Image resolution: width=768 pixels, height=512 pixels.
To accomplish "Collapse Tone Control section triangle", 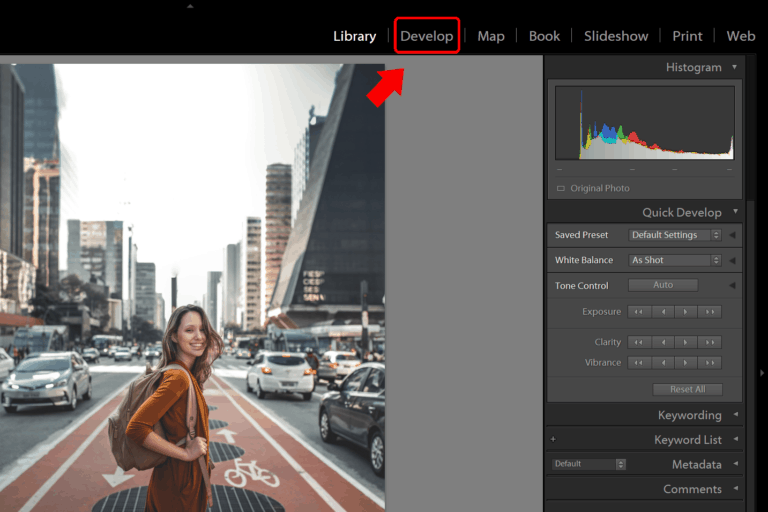I will [732, 285].
